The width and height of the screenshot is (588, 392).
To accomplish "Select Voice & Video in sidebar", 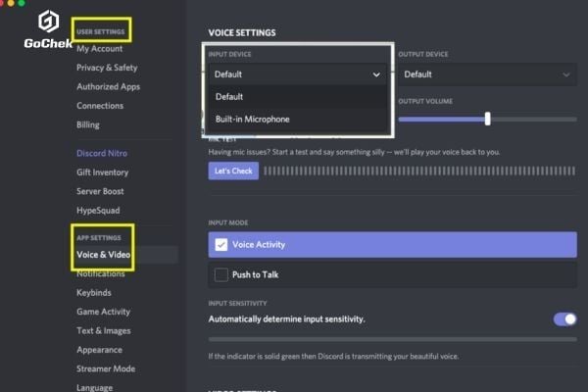I will (103, 255).
